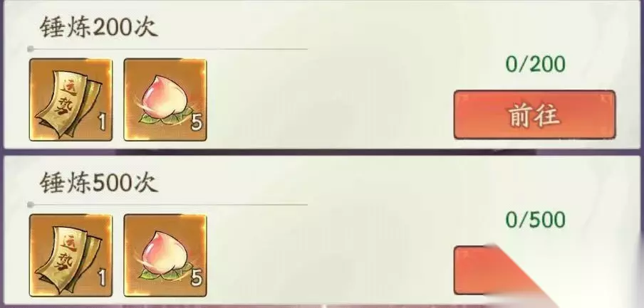644x308 pixels.
Task: Select the 锤炼200次 task title
Action: [x=98, y=28]
